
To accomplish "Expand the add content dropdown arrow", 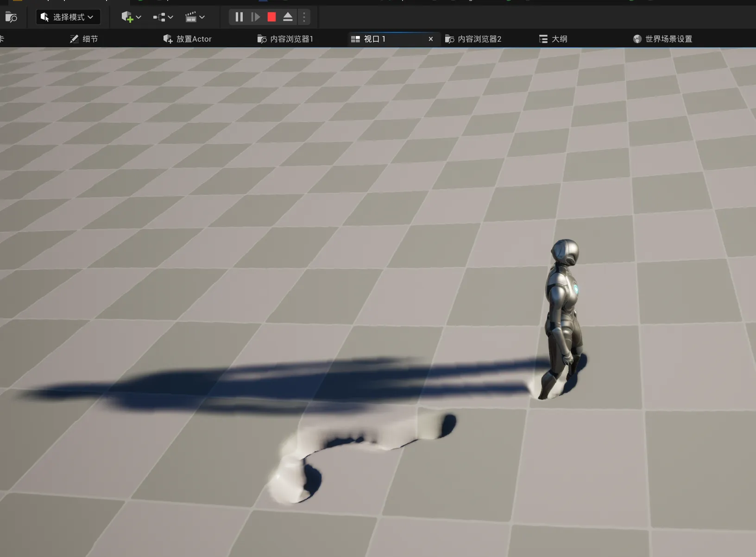I will coord(139,17).
